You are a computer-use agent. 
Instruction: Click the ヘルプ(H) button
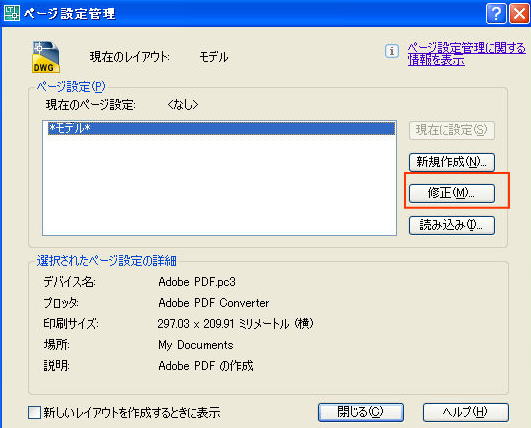click(x=466, y=412)
